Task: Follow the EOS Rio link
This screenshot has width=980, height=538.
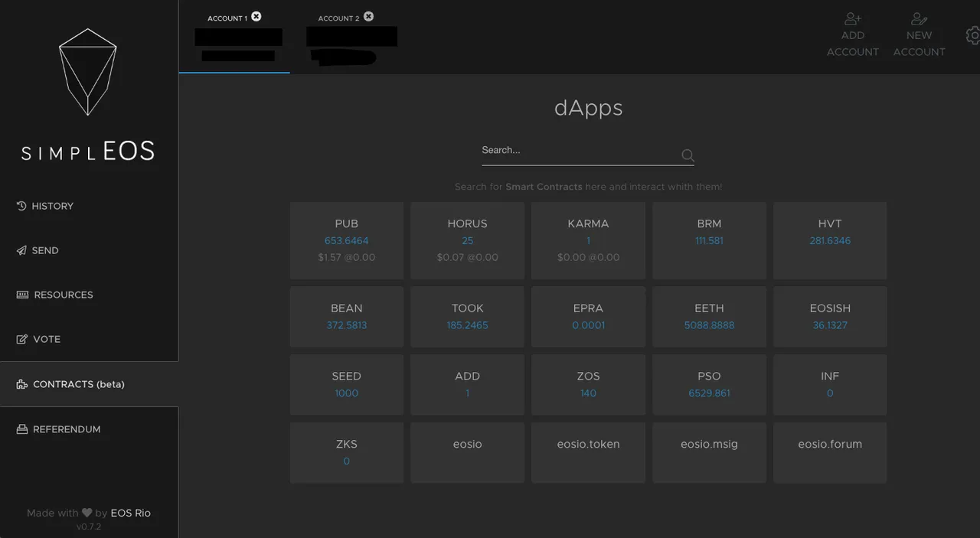Action: click(x=131, y=513)
